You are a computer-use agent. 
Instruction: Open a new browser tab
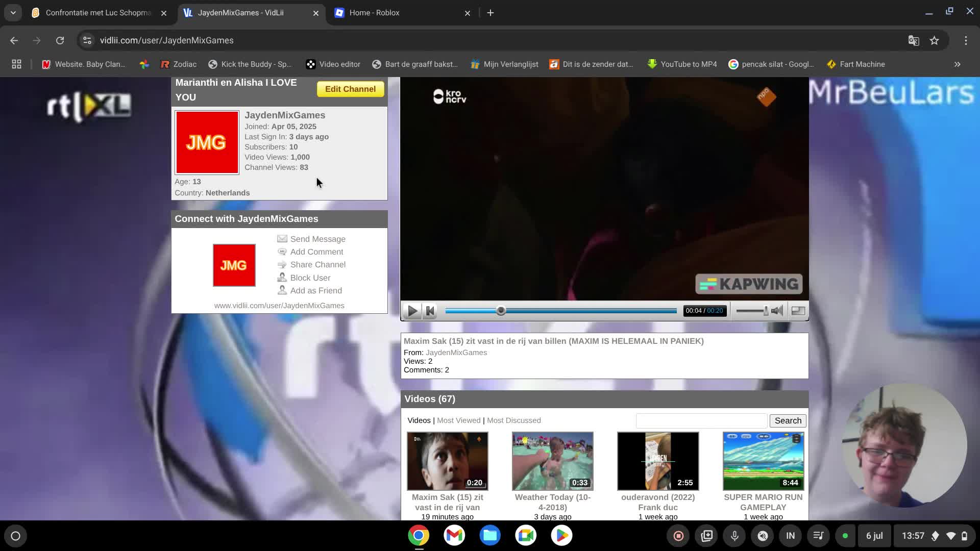pos(491,13)
